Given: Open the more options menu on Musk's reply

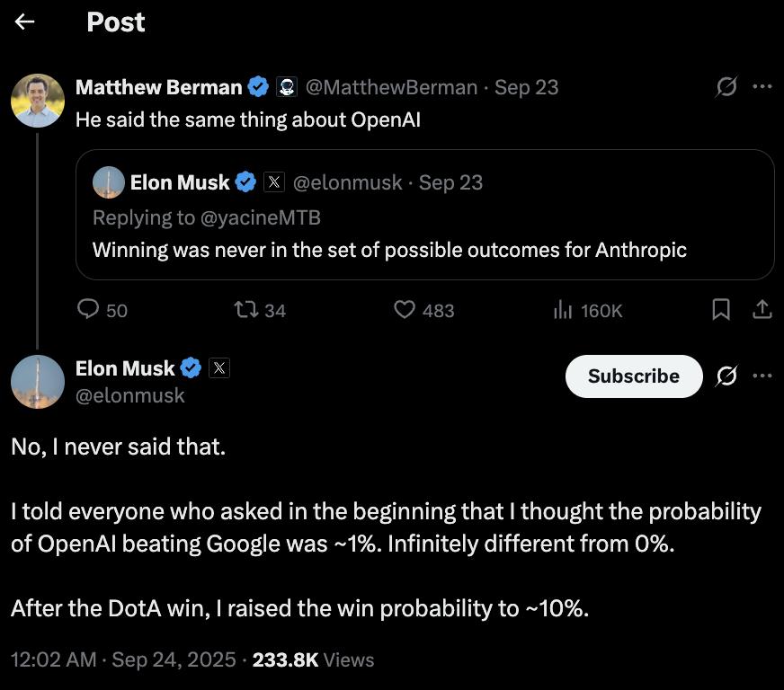Looking at the screenshot, I should (x=760, y=376).
